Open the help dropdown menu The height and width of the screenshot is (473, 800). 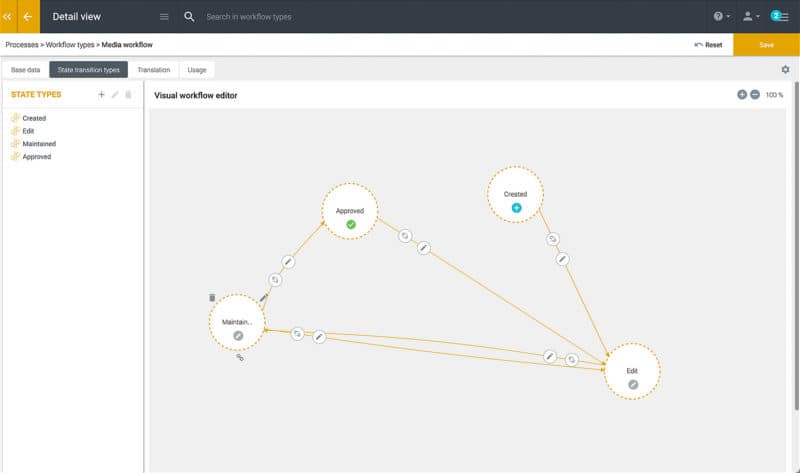[721, 16]
